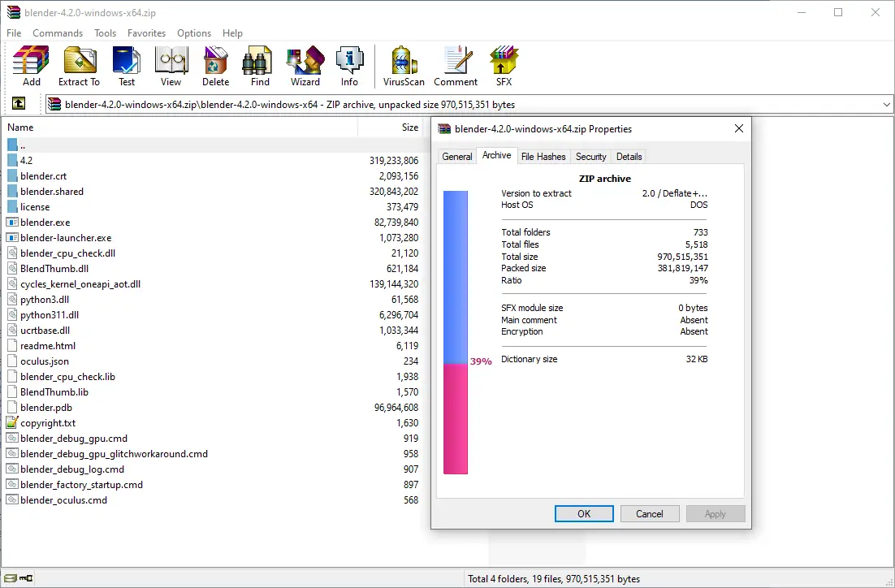Viewport: 895px width, 588px height.
Task: Click the WinRAR title bar icon
Action: [x=14, y=12]
